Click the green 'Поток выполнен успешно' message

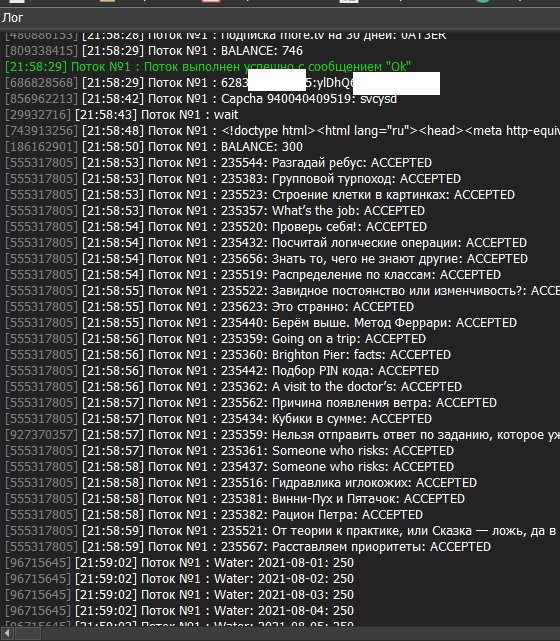coord(208,67)
